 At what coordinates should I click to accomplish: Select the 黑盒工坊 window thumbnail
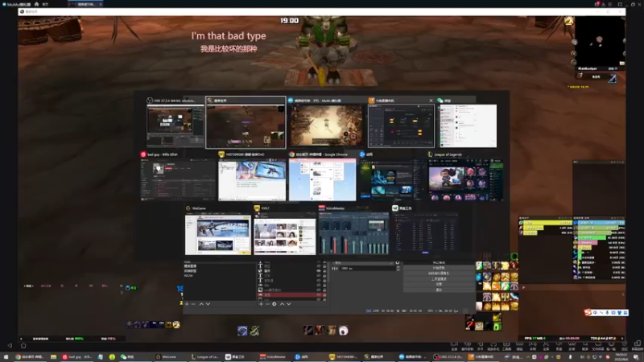click(425, 233)
